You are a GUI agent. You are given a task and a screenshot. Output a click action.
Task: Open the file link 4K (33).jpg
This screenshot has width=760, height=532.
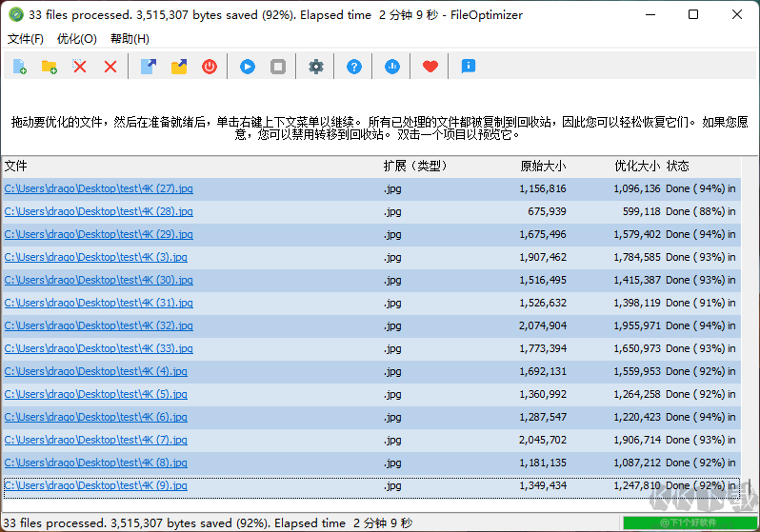(x=98, y=348)
